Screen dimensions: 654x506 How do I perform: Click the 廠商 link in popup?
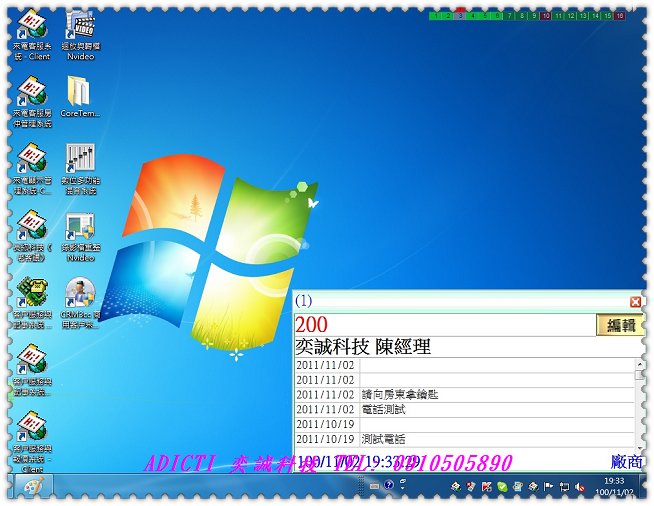(626, 461)
